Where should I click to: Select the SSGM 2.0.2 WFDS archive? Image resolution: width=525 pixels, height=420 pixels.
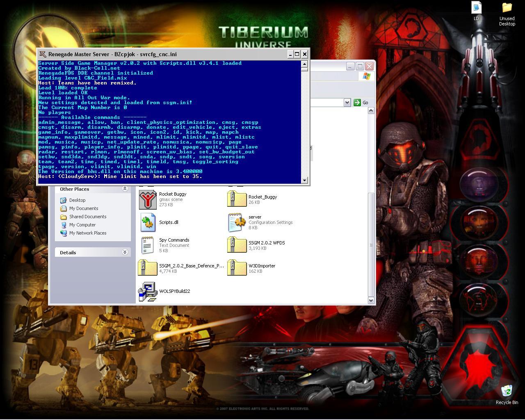(x=237, y=245)
